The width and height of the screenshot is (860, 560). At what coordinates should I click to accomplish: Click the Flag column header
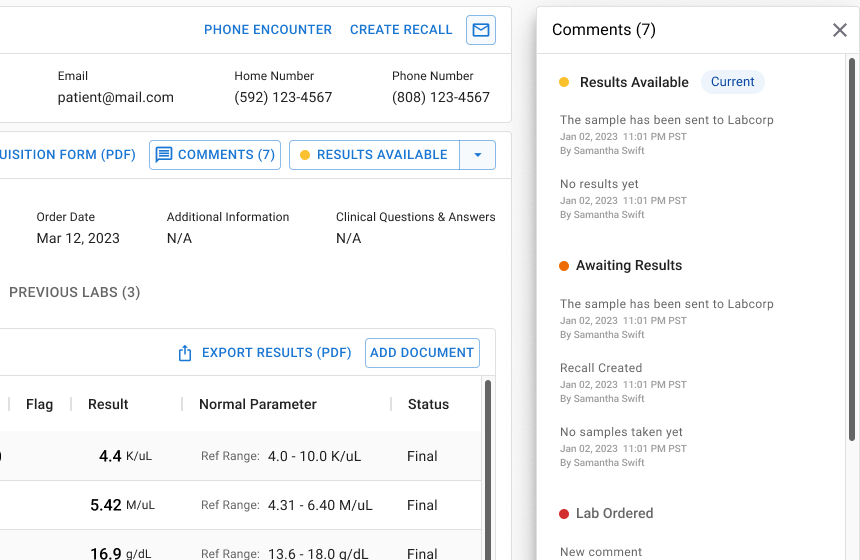[x=39, y=404]
